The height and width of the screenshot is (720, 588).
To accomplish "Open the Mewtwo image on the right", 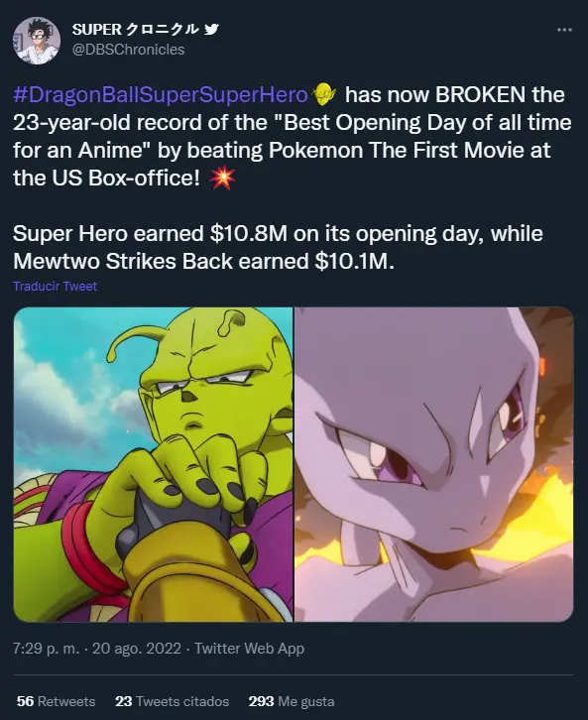I will pos(433,464).
